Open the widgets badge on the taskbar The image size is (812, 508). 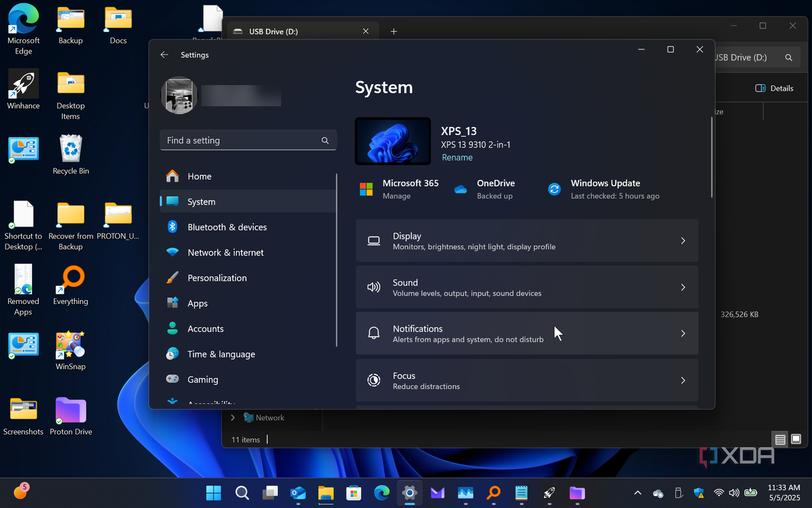[x=20, y=492]
